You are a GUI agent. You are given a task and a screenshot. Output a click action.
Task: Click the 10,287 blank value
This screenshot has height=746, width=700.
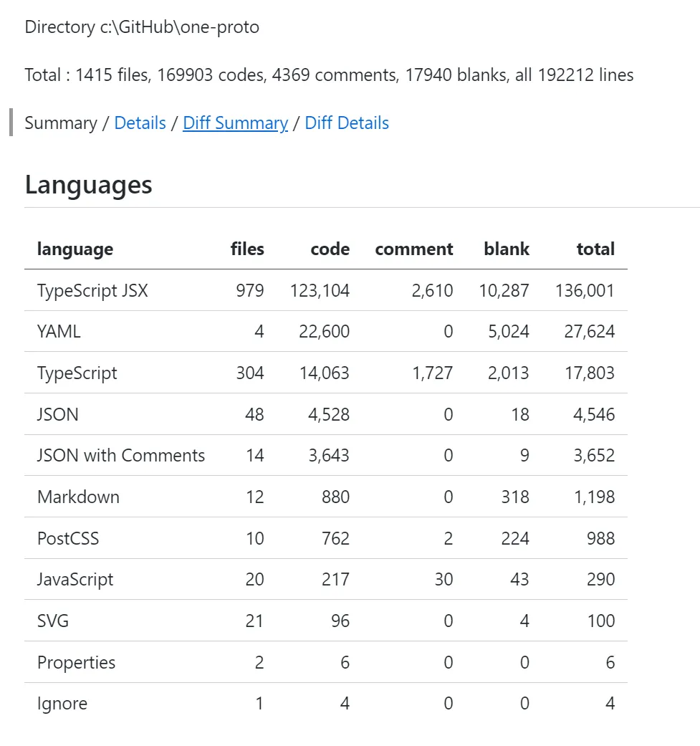504,290
